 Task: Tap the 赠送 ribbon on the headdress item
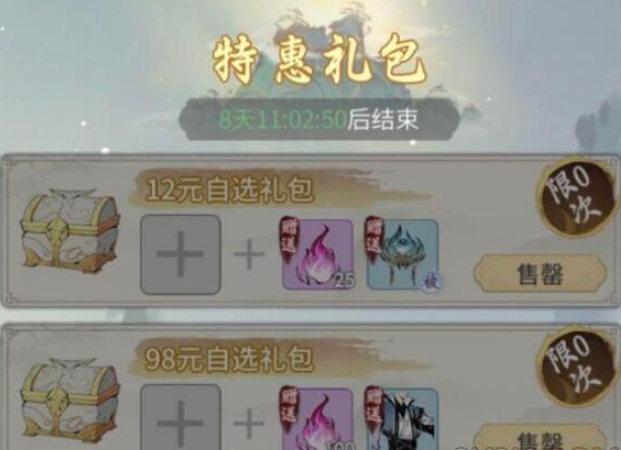374,238
